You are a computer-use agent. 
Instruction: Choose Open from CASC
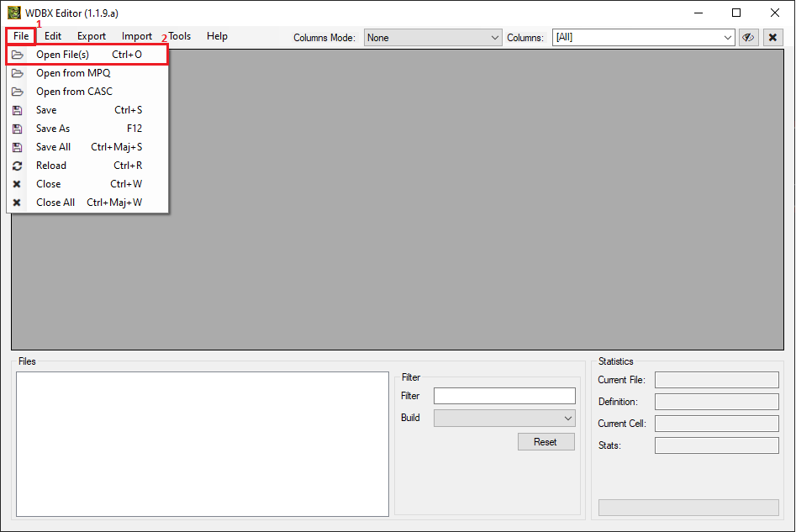(x=87, y=92)
